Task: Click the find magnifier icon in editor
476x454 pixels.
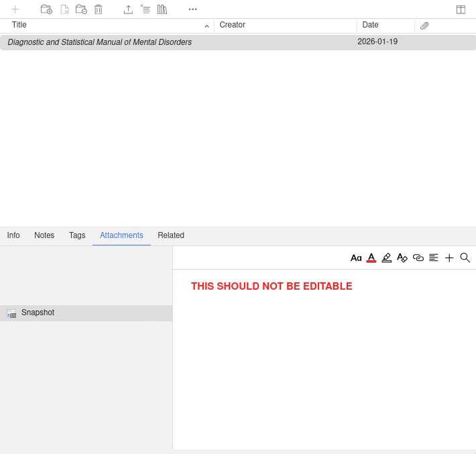Action: click(x=465, y=258)
